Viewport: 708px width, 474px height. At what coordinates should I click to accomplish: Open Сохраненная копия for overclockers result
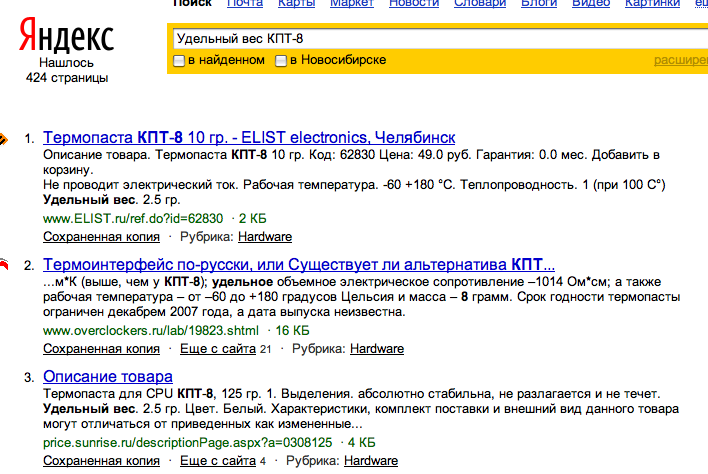[102, 349]
